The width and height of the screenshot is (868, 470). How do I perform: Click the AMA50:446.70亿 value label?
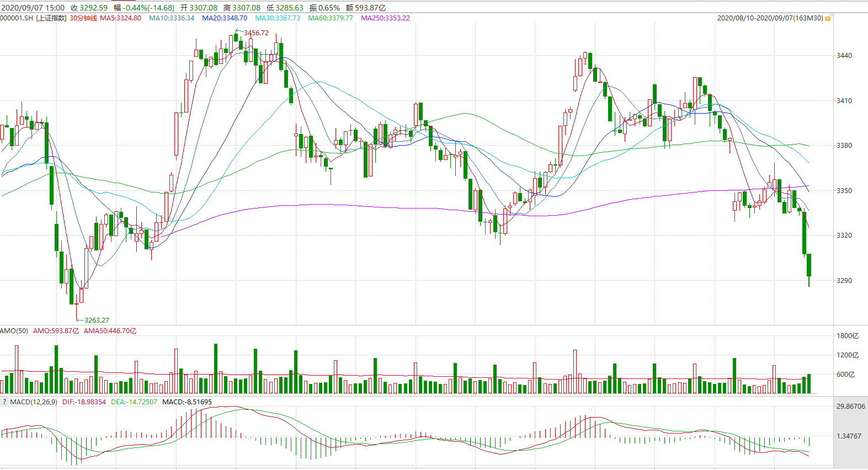110,331
